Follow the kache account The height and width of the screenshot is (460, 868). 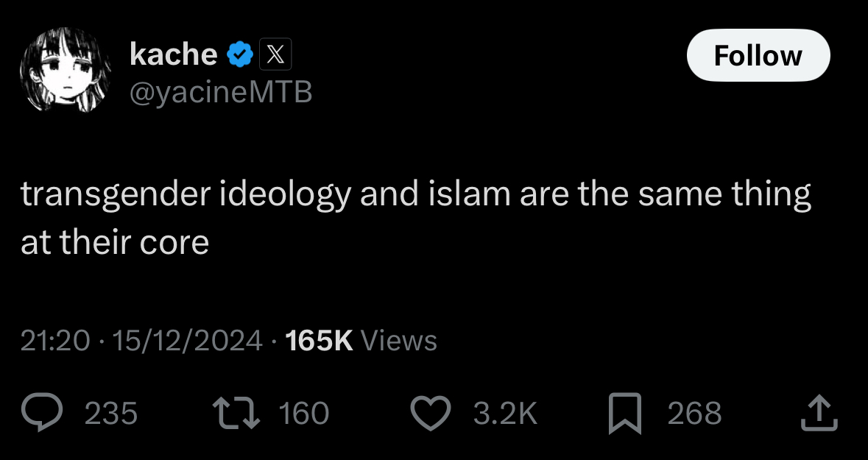click(x=758, y=55)
